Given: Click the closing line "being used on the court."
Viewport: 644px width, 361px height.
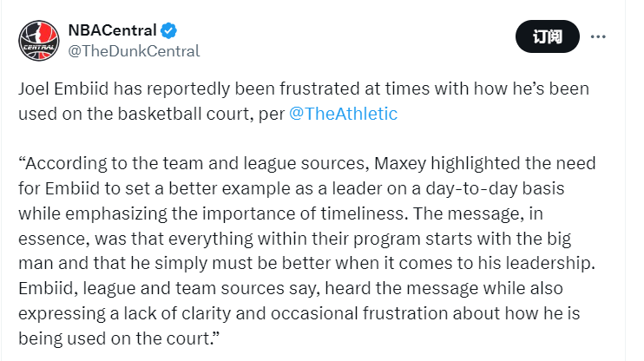Looking at the screenshot, I should 119,338.
